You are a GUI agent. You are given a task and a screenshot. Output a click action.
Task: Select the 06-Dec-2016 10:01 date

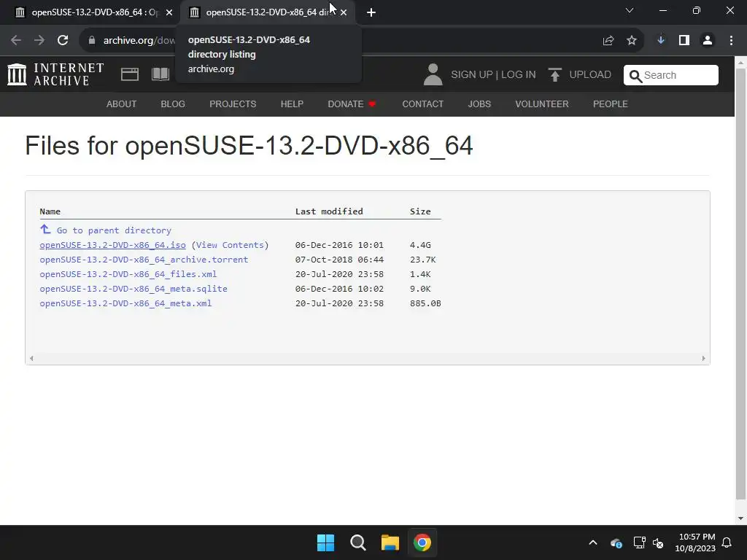click(339, 245)
